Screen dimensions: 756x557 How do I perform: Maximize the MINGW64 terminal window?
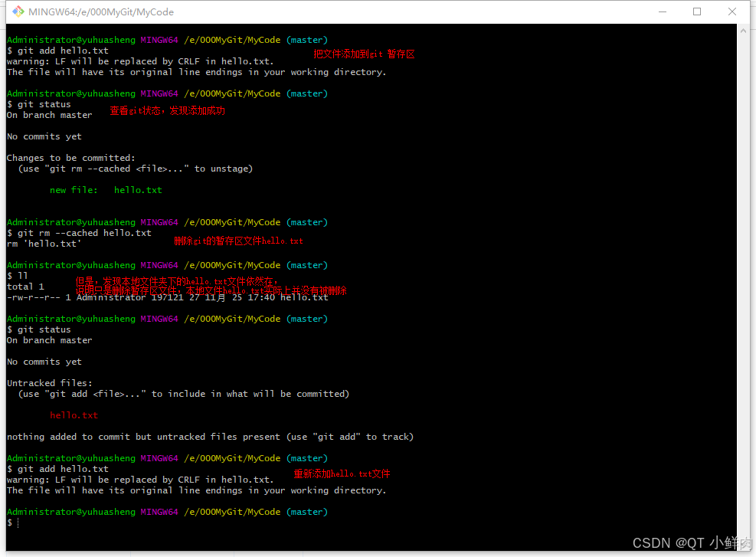[697, 11]
